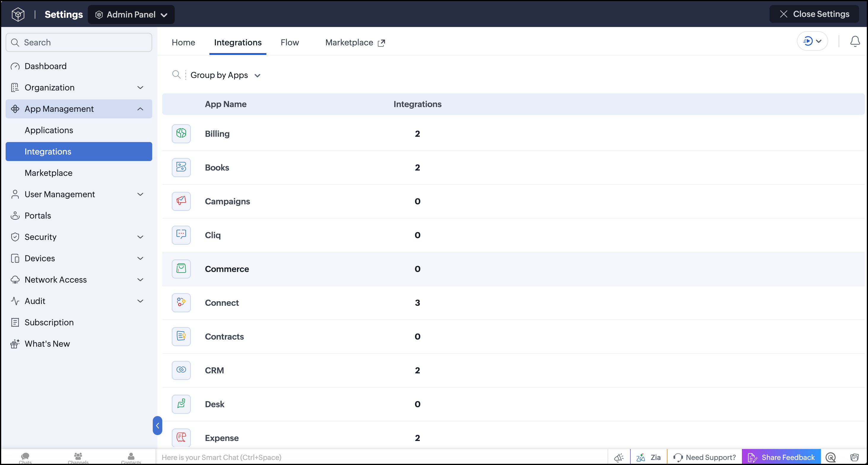
Task: Open the CRM link icon
Action: pos(181,370)
